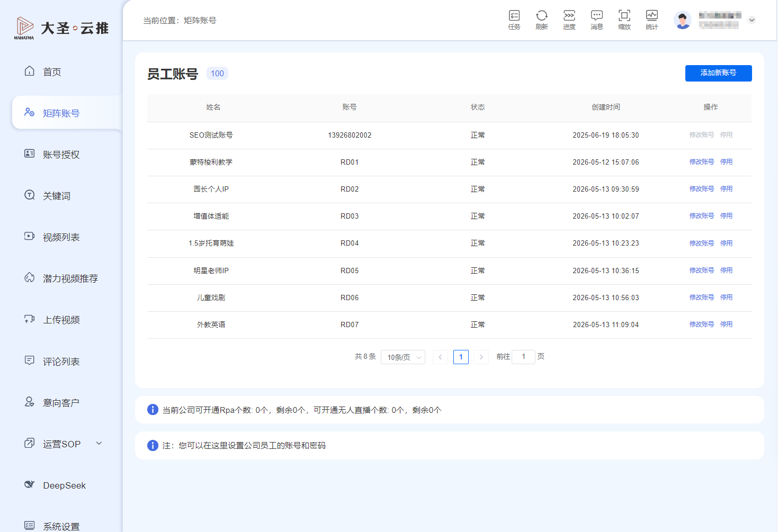Toggle the 缩放 zoom icon
This screenshot has height=532, width=778.
point(624,20)
